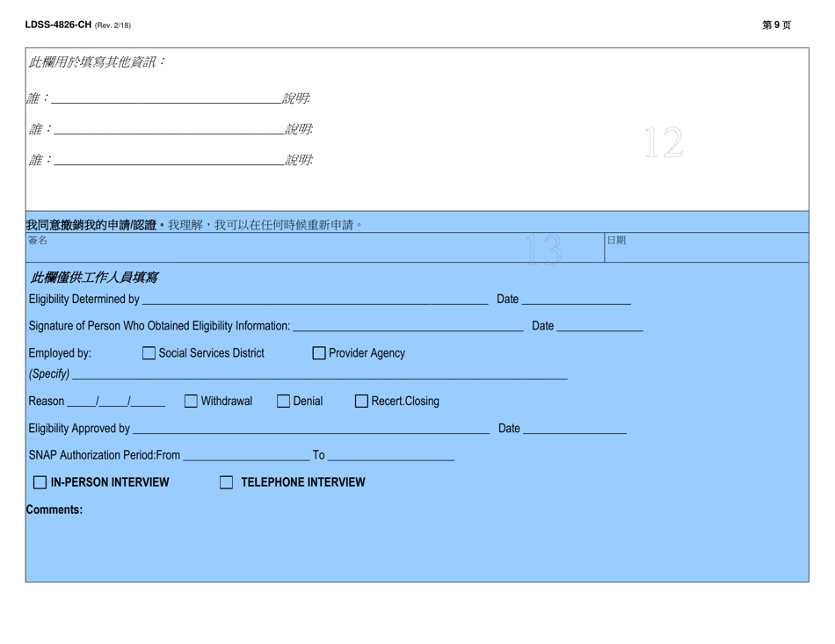Click the Reason date blanks
Image resolution: width=835 pixels, height=644 pixels.
click(114, 401)
